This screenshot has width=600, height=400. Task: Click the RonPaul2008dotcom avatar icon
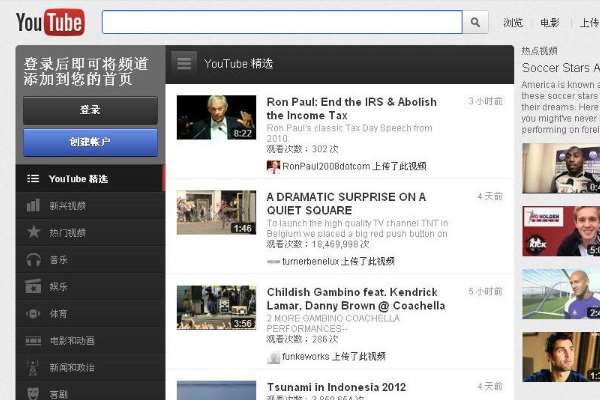(x=273, y=167)
